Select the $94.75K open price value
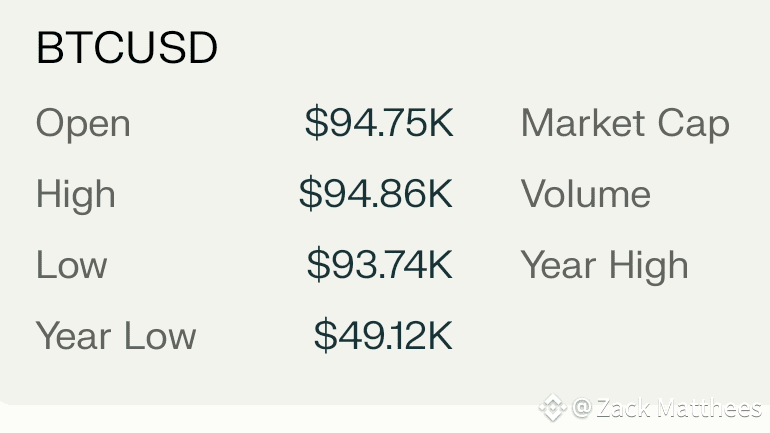The height and width of the screenshot is (433, 770). tap(379, 123)
